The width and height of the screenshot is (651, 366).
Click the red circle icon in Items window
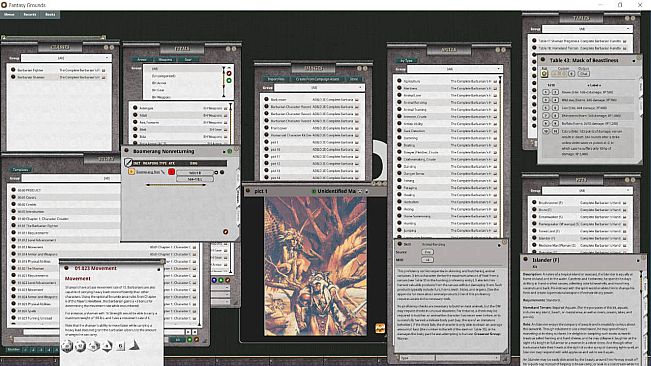(229, 73)
